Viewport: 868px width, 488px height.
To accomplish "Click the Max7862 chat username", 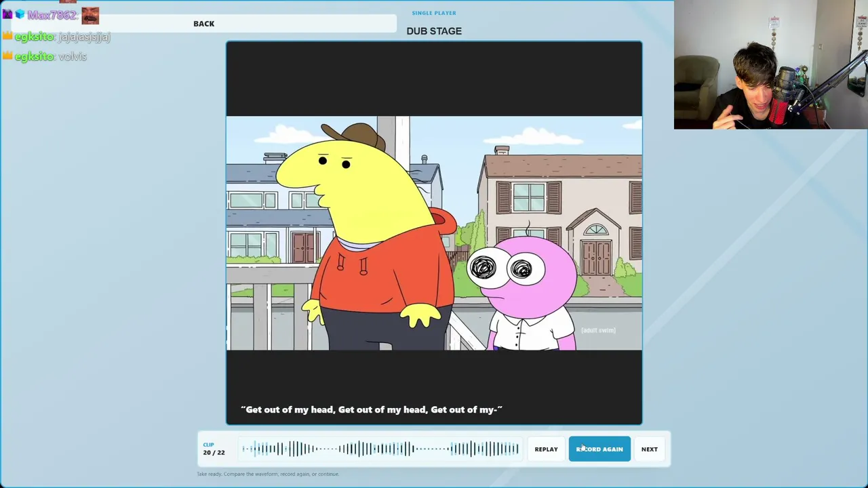I will pyautogui.click(x=52, y=15).
